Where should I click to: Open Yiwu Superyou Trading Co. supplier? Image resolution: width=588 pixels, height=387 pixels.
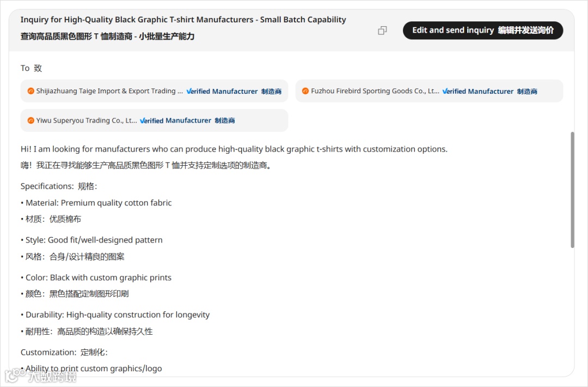pos(87,120)
